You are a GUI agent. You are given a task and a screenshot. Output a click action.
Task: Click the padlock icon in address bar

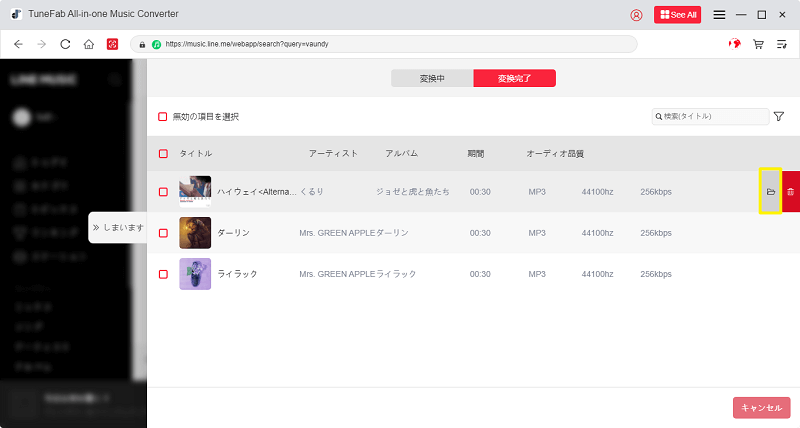[x=142, y=44]
